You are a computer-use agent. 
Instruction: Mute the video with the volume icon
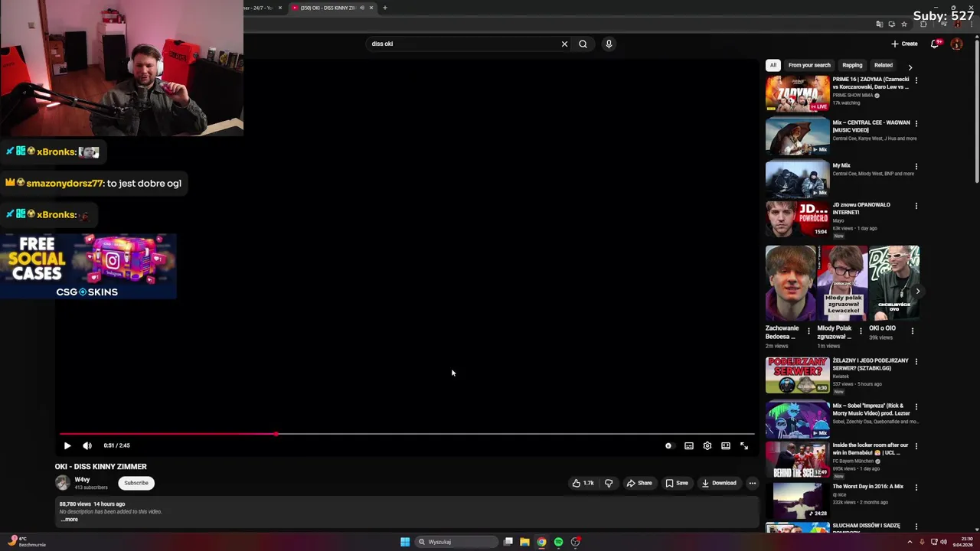[x=87, y=445]
